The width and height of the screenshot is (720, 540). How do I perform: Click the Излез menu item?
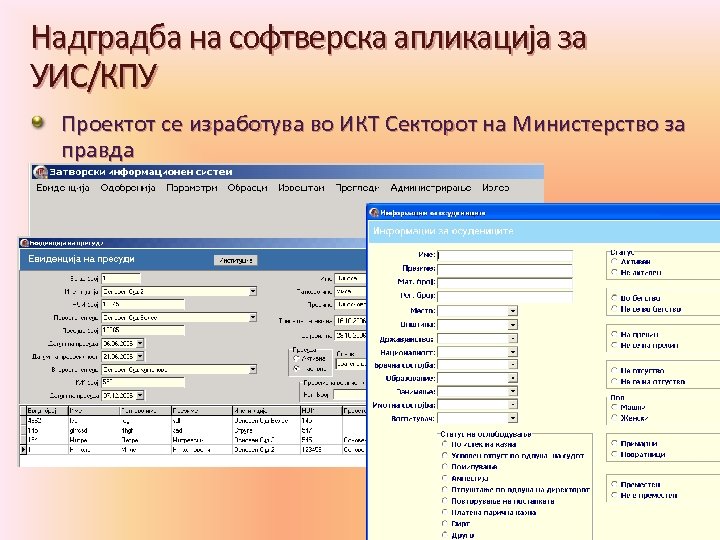click(495, 188)
